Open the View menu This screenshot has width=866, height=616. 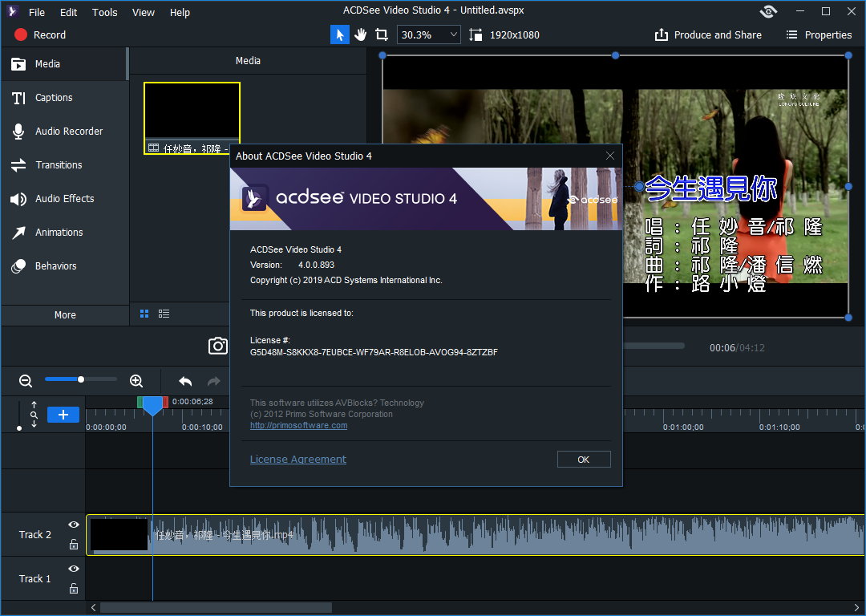143,12
